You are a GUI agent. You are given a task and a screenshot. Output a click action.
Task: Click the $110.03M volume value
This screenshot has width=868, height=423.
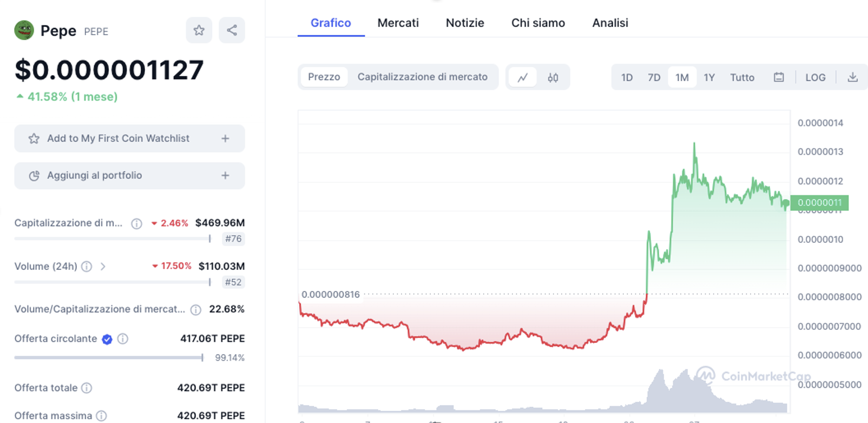pyautogui.click(x=221, y=266)
